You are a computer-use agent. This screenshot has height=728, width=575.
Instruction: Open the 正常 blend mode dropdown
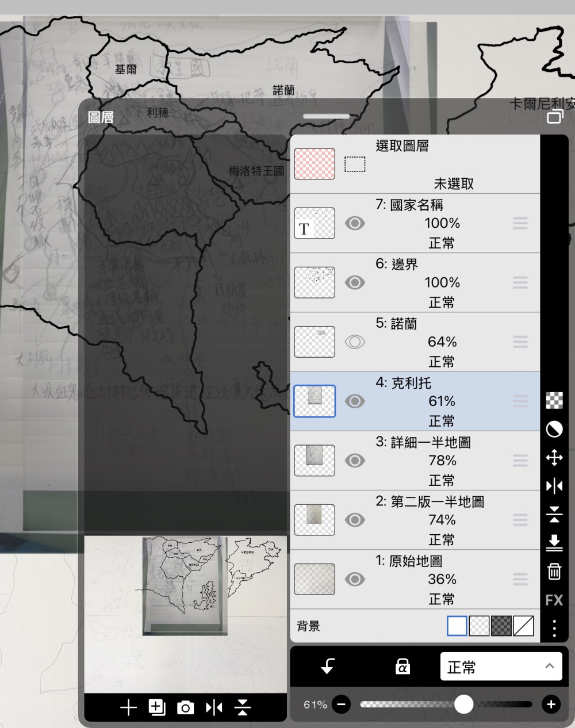(x=501, y=666)
